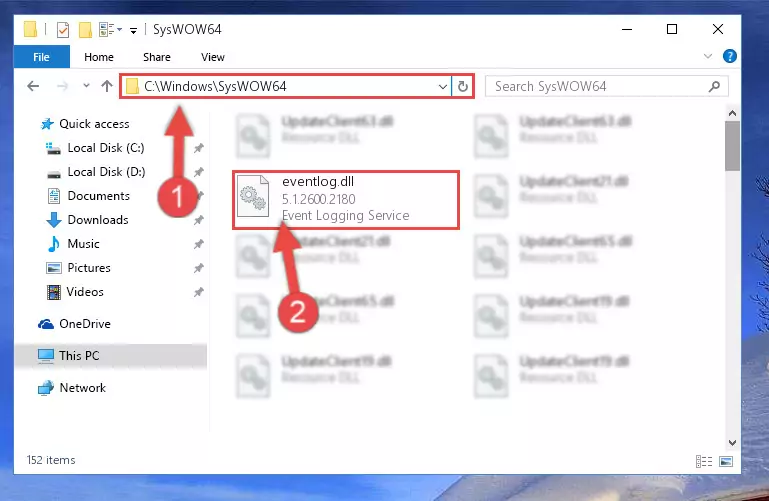Switch to Details view via status bar icon

coord(704,461)
